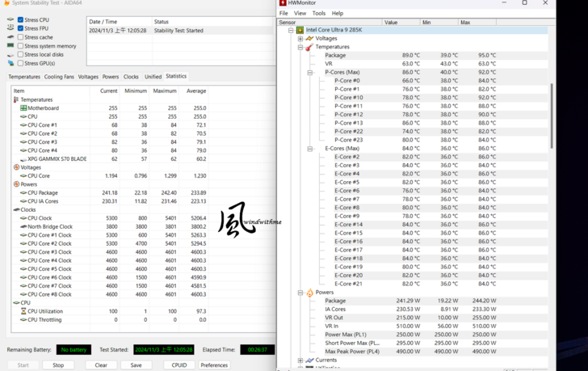588x371 pixels.
Task: Enable the Stress cache checkbox
Action: coord(20,37)
